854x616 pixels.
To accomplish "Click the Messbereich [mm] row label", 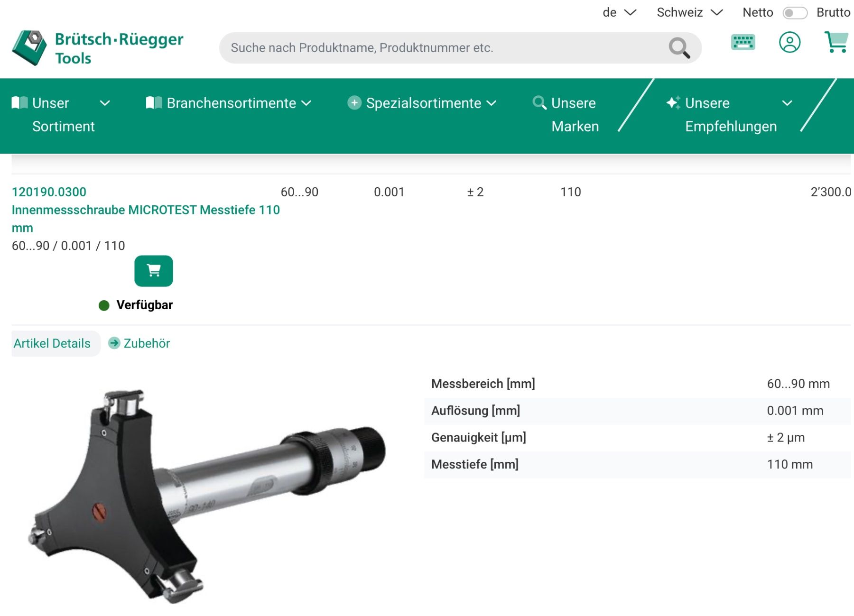I will pos(483,384).
